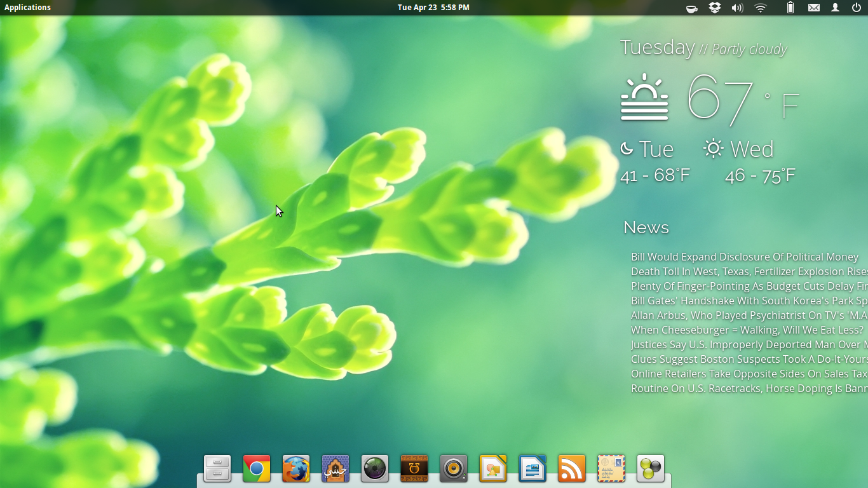Viewport: 868px width, 488px height.
Task: Open the Wi-Fi network indicator
Action: coord(760,8)
